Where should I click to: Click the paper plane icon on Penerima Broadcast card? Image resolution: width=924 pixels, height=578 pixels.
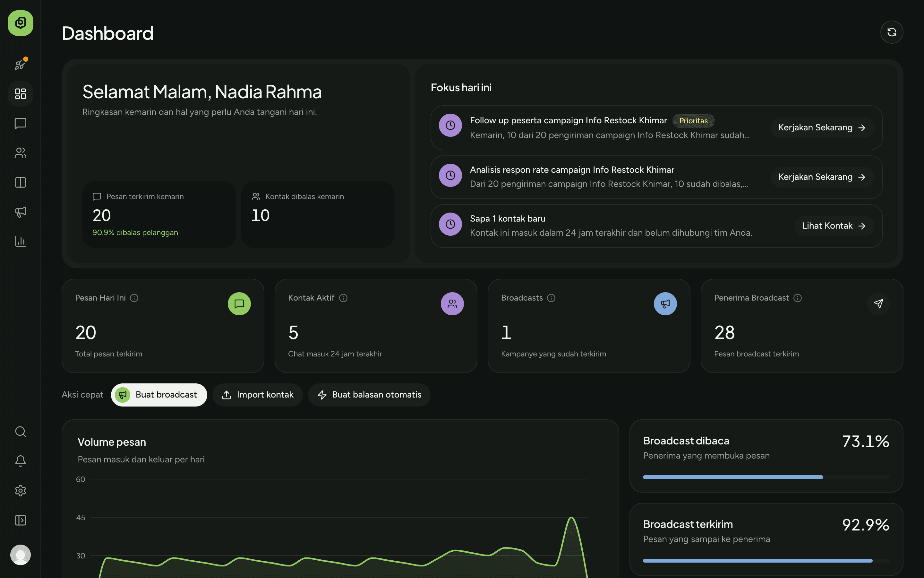click(878, 304)
